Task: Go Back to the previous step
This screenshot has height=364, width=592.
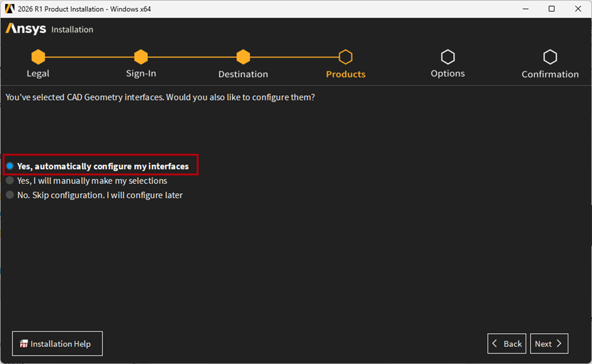Action: tap(506, 344)
